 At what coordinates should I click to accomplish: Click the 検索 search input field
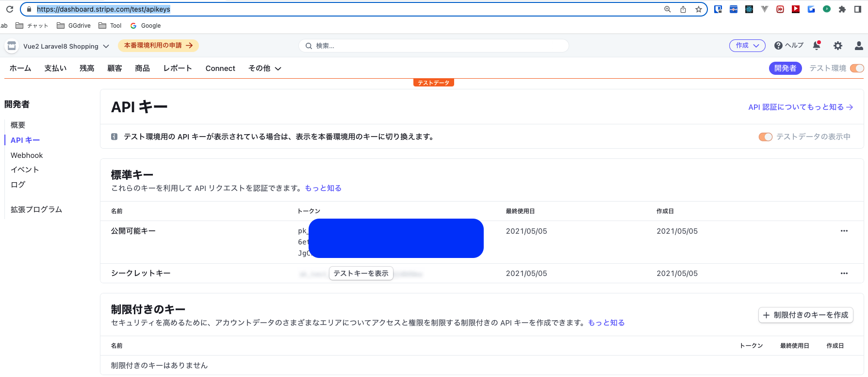pos(434,46)
